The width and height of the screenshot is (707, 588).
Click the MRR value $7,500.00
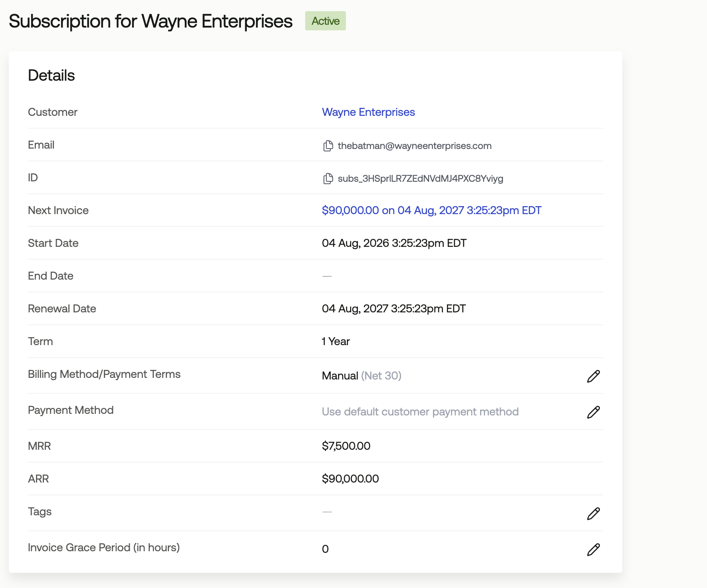tap(346, 446)
